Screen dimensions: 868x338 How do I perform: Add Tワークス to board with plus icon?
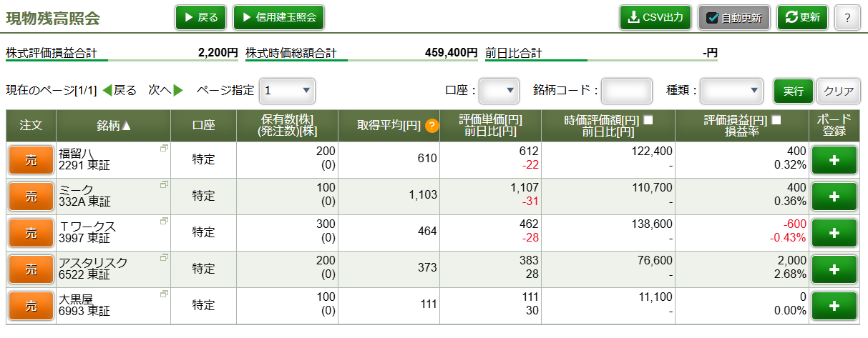point(834,233)
